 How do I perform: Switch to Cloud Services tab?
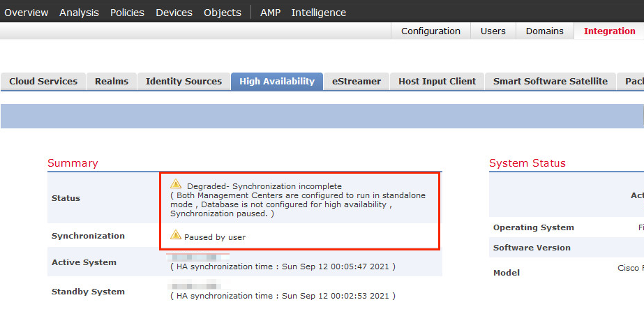[43, 81]
